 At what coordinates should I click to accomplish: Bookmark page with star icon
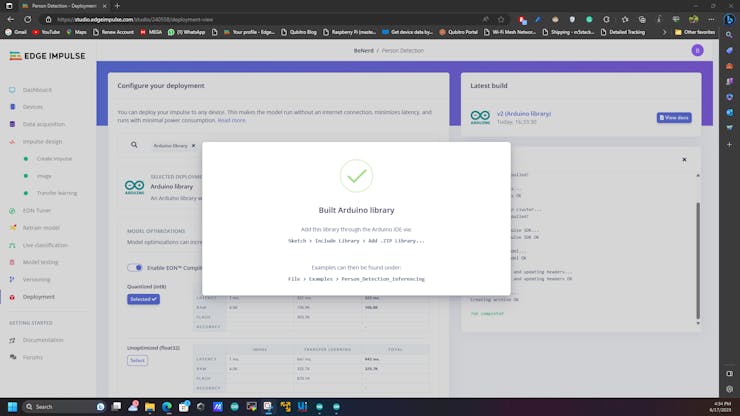click(501, 19)
